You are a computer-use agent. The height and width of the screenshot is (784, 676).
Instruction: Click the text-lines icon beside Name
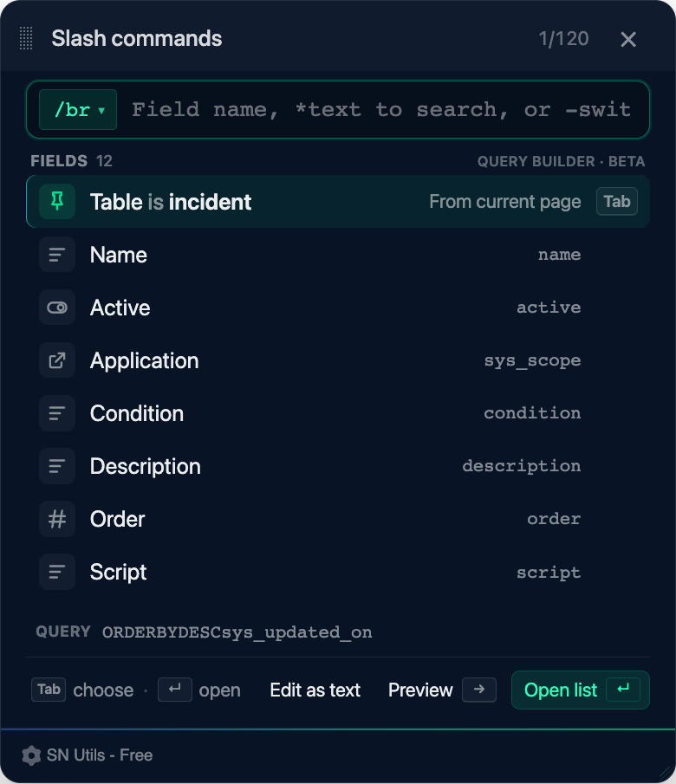(x=57, y=255)
